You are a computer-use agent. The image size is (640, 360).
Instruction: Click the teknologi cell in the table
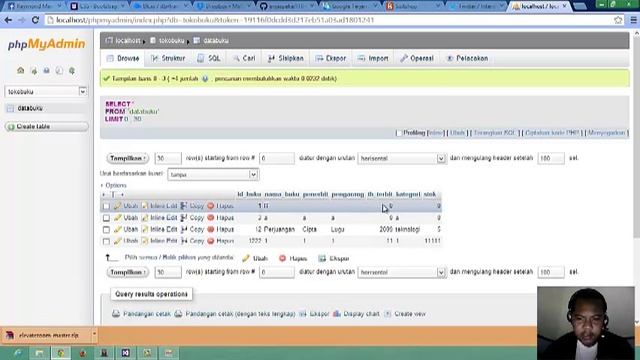(407, 229)
